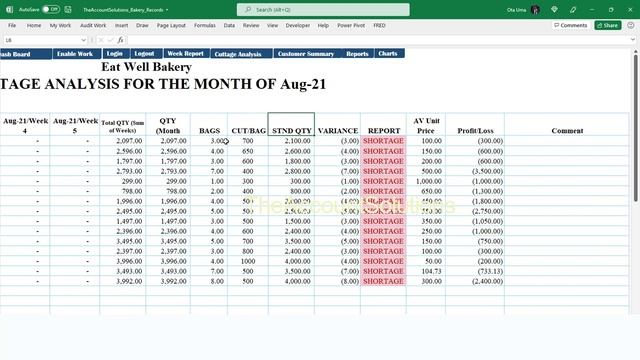Switch to the Home ribbon tab
The width and height of the screenshot is (640, 360).
coord(34,25)
